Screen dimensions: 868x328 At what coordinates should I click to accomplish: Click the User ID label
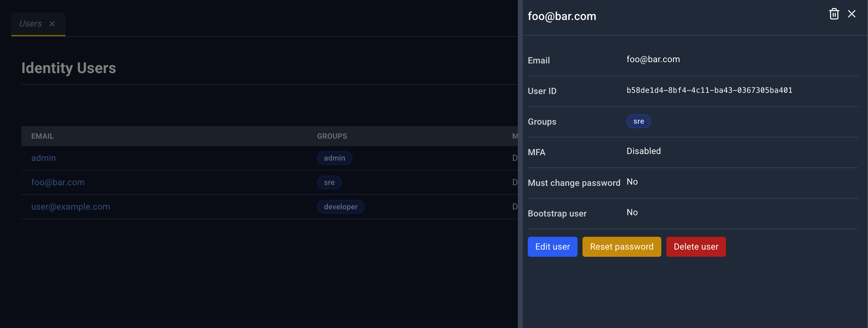pos(542,91)
